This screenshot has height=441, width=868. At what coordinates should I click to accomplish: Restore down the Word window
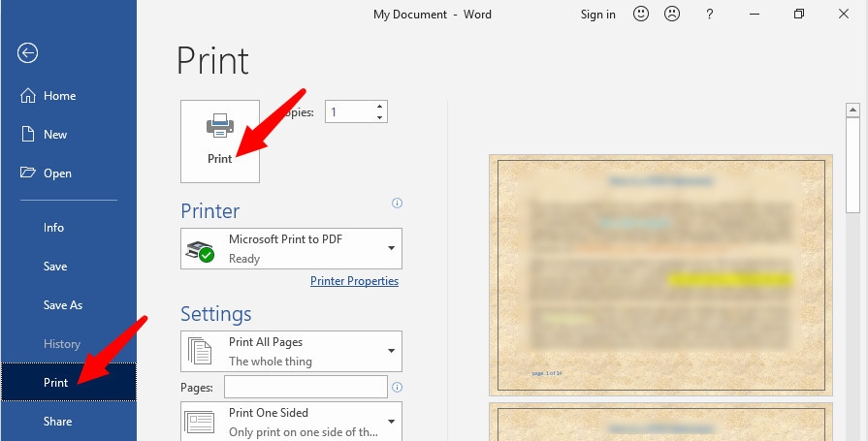click(x=798, y=15)
